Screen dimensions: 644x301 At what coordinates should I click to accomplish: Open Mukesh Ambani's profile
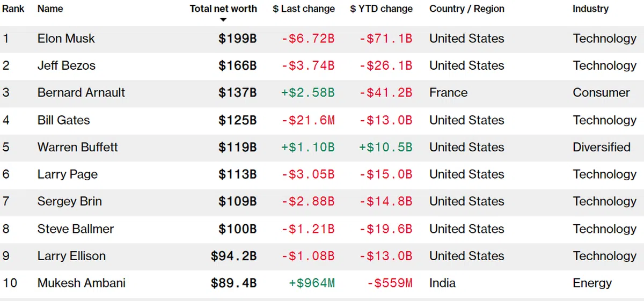(82, 283)
